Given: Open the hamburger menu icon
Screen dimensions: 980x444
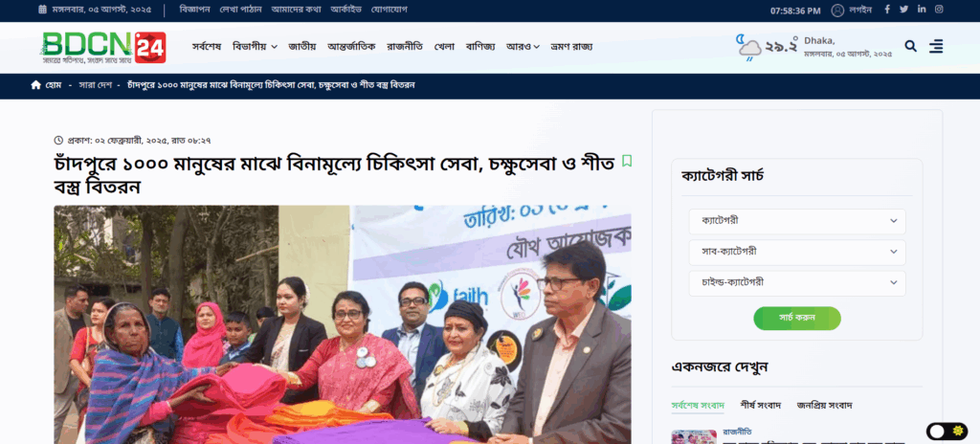Looking at the screenshot, I should pyautogui.click(x=936, y=46).
